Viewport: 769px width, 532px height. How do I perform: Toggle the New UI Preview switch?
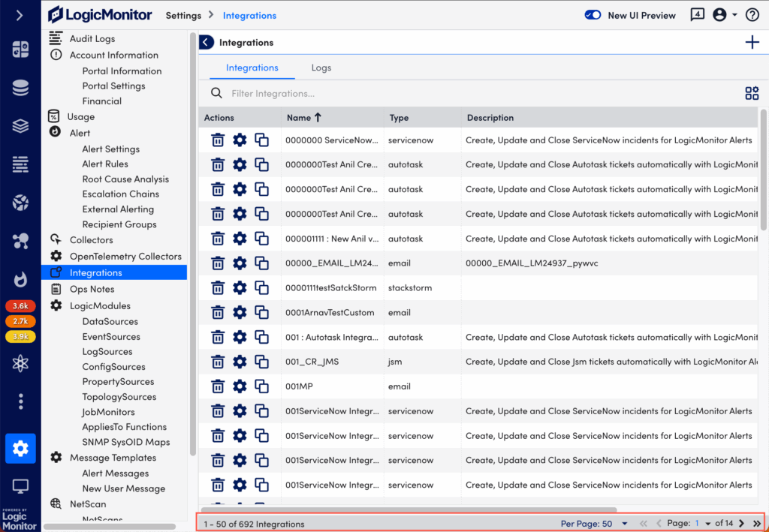pos(593,15)
